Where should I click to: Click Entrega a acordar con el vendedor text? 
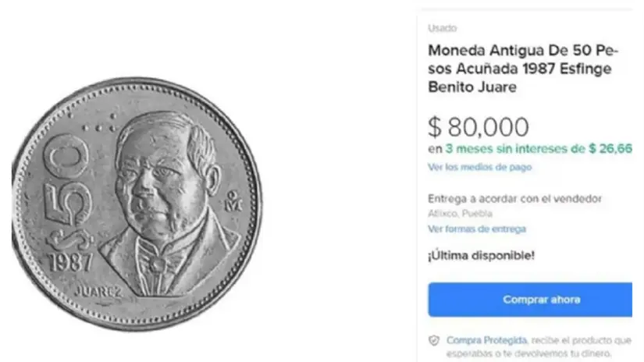[514, 199]
